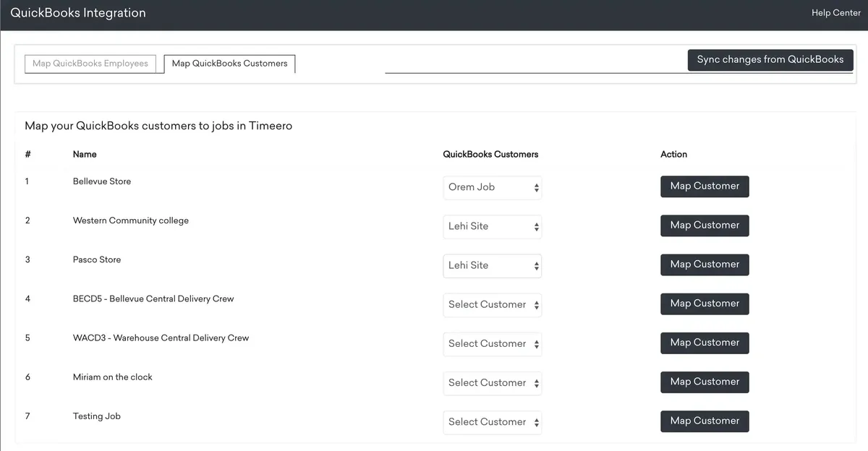Click the Testing Job name entry

(97, 416)
